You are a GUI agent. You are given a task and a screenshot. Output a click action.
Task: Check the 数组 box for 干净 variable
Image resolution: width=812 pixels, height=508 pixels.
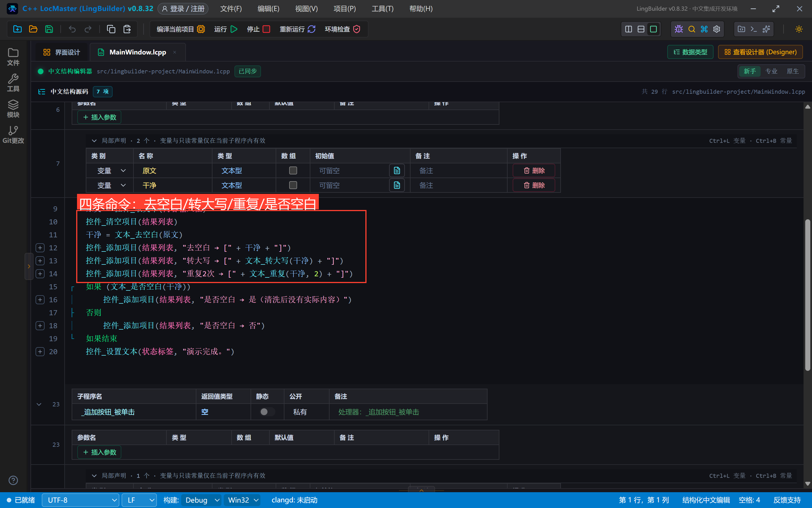click(293, 185)
